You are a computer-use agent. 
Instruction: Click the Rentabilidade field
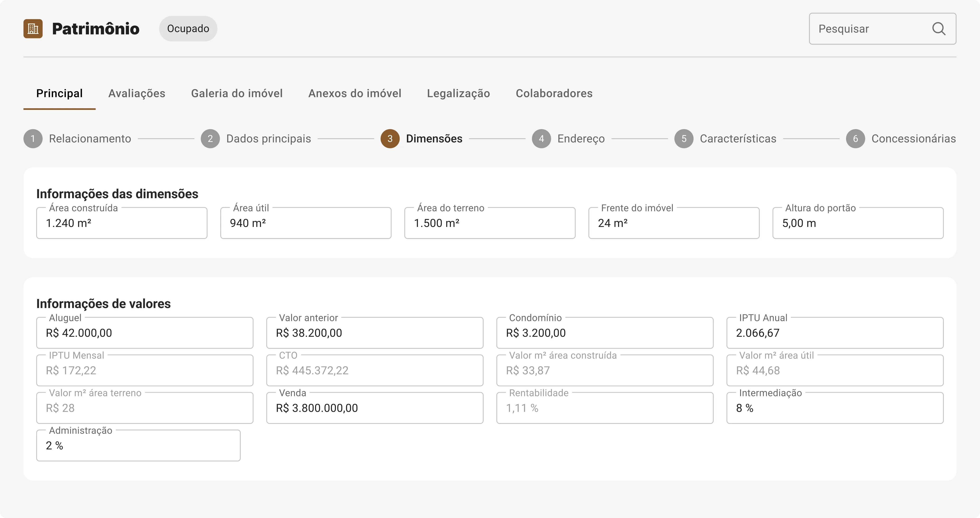605,408
